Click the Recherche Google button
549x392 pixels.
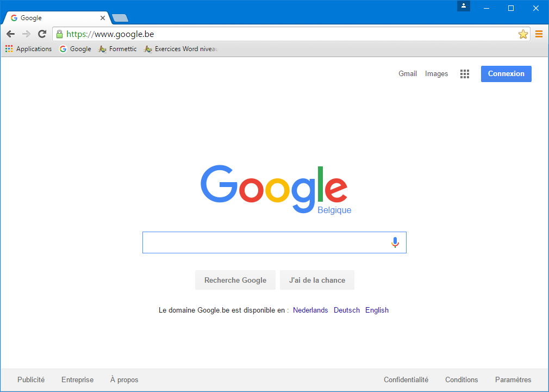[x=235, y=280]
